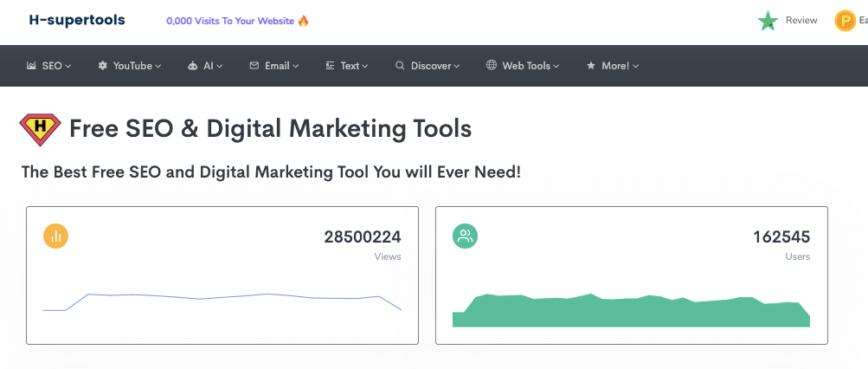Click the green Review star icon

tap(768, 21)
